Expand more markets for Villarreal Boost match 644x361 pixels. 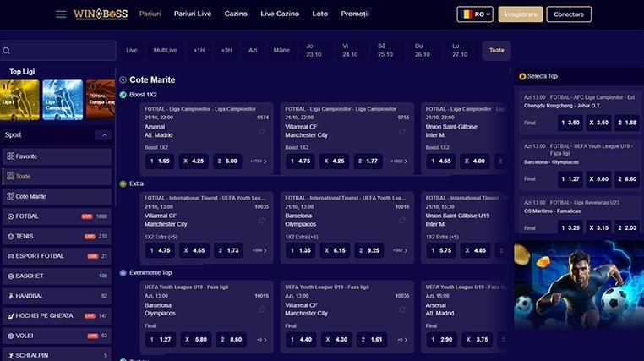pyautogui.click(x=399, y=161)
